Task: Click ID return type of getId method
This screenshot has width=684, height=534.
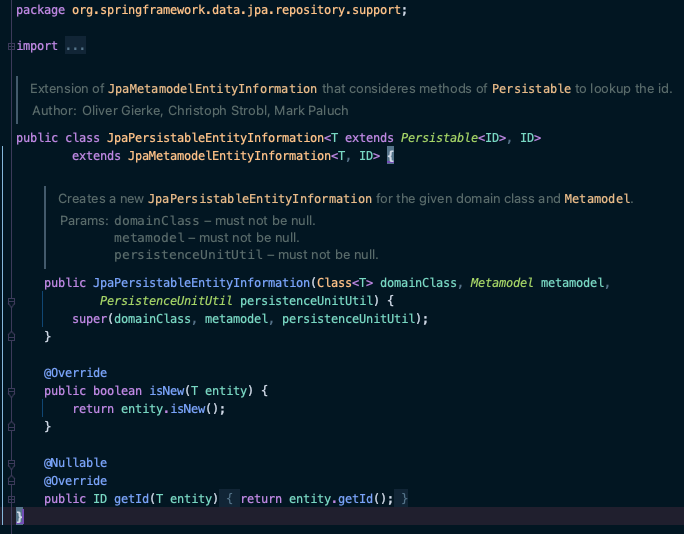Action: coord(100,499)
